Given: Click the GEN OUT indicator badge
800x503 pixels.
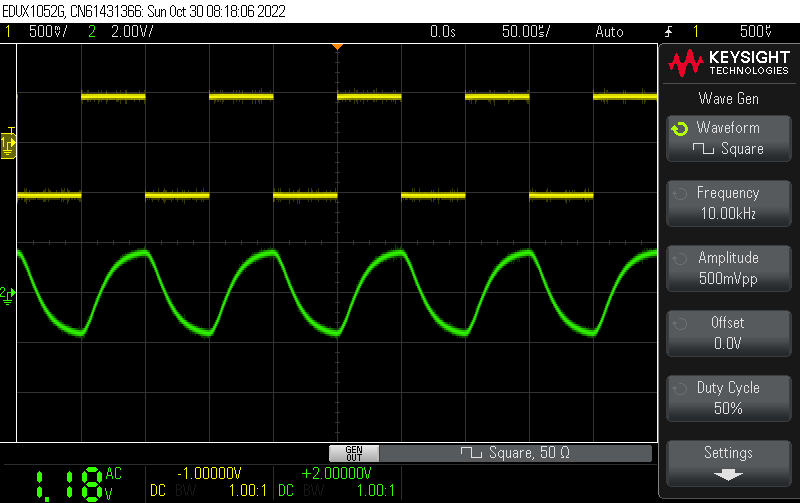Looking at the screenshot, I should [353, 453].
